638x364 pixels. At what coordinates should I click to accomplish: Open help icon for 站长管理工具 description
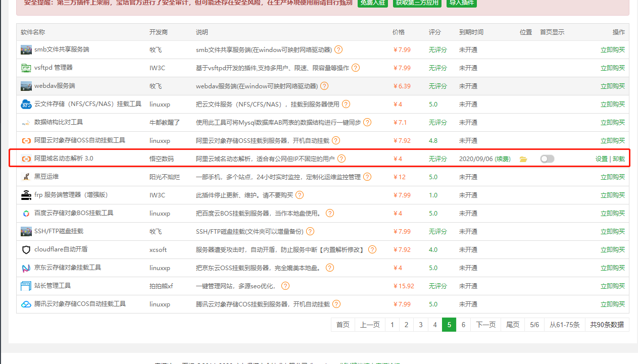285,286
